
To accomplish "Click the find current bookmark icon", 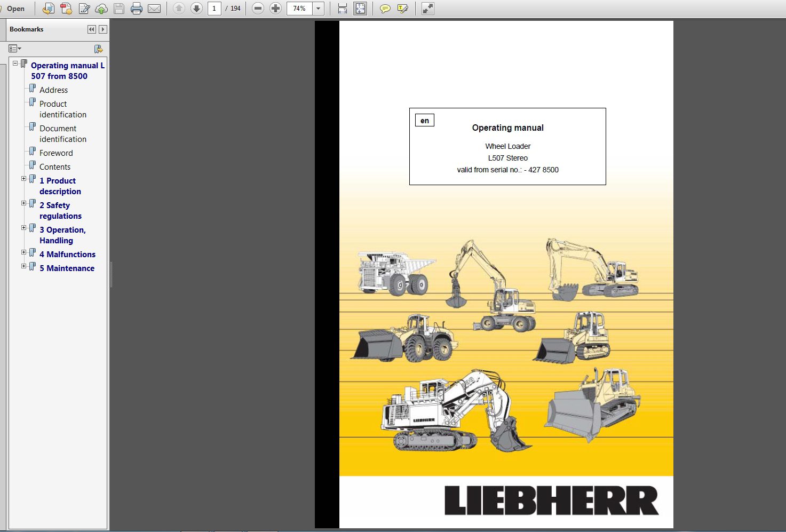I will (98, 49).
